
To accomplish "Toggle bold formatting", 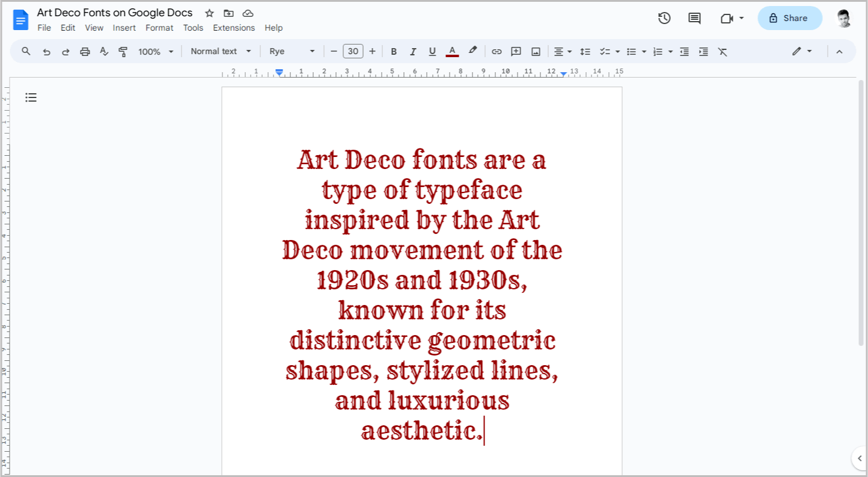I will pos(394,51).
